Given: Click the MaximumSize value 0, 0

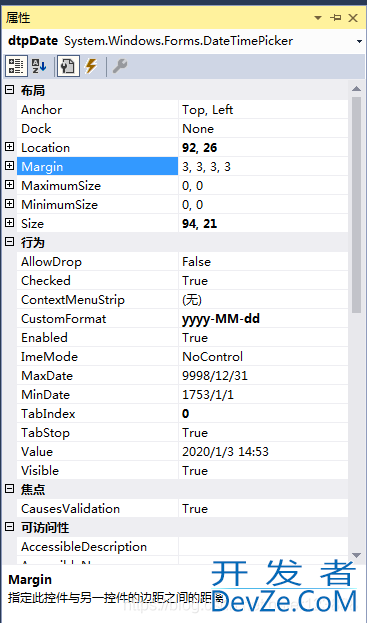Looking at the screenshot, I should click(193, 186).
